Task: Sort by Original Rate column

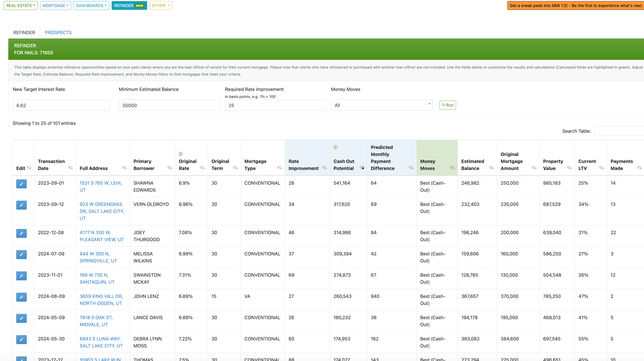Action: click(202, 168)
